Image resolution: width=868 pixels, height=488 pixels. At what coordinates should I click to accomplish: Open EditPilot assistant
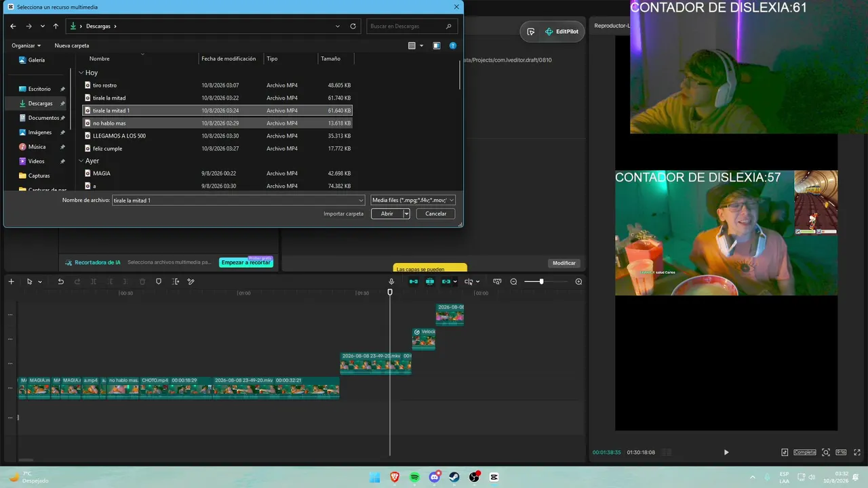[x=561, y=31]
